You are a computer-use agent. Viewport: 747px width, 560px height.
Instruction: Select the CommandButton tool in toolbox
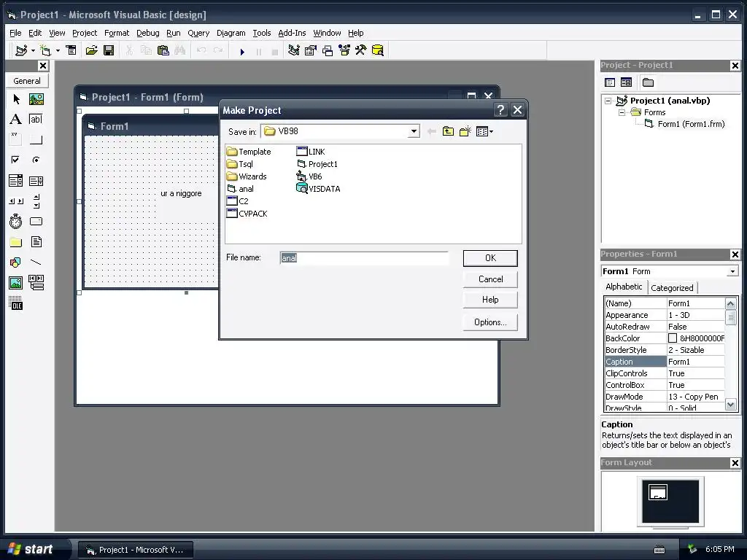coord(36,139)
